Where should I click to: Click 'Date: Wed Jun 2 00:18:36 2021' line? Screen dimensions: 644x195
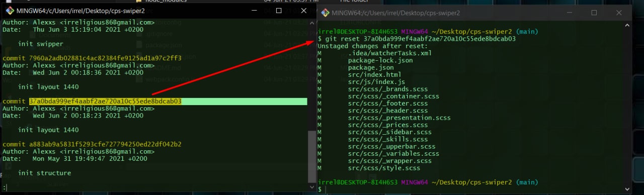(73, 72)
